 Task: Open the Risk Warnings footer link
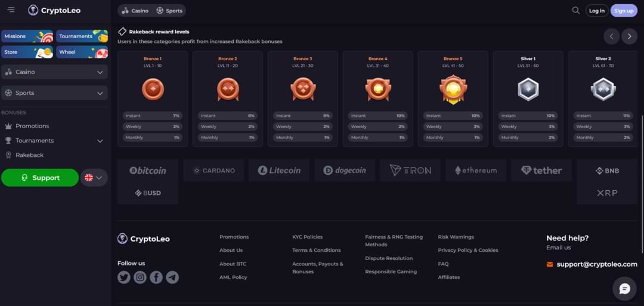pos(456,237)
